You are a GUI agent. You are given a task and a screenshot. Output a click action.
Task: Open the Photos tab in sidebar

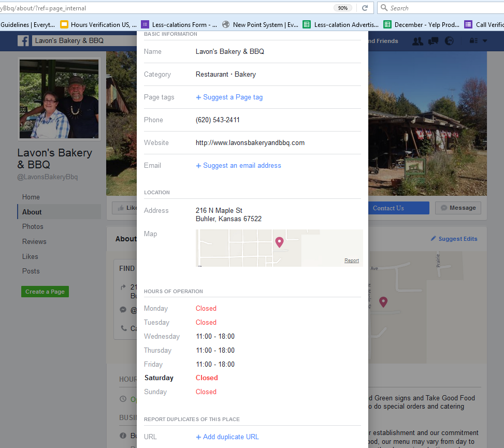33,226
